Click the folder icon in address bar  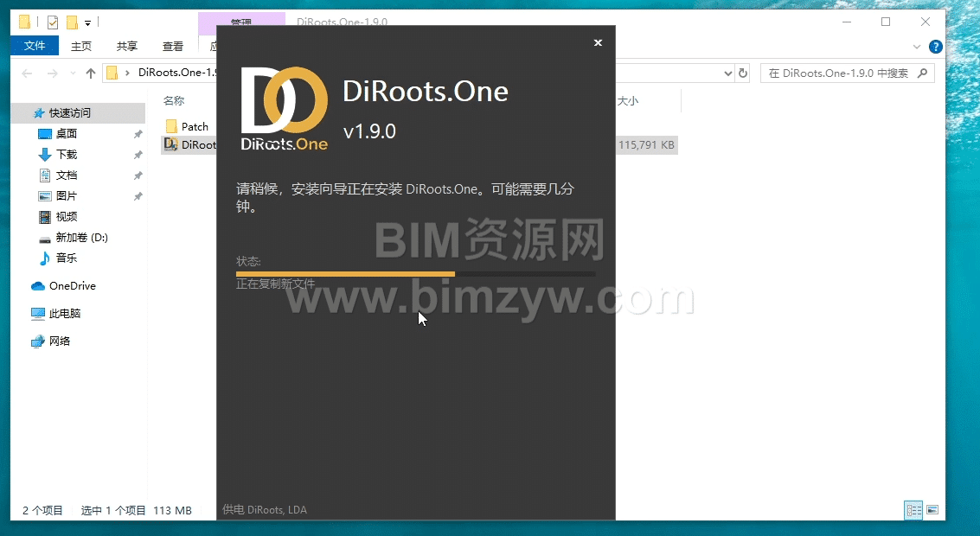[112, 73]
